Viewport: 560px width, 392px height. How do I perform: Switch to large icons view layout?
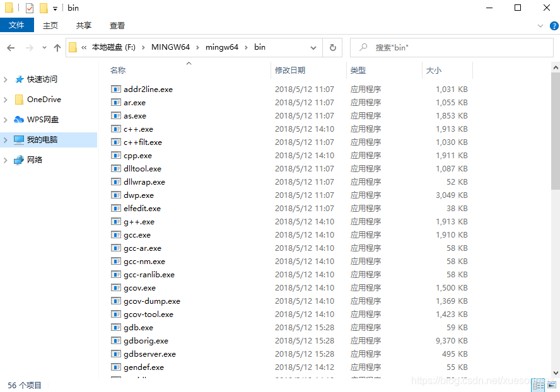click(x=552, y=385)
